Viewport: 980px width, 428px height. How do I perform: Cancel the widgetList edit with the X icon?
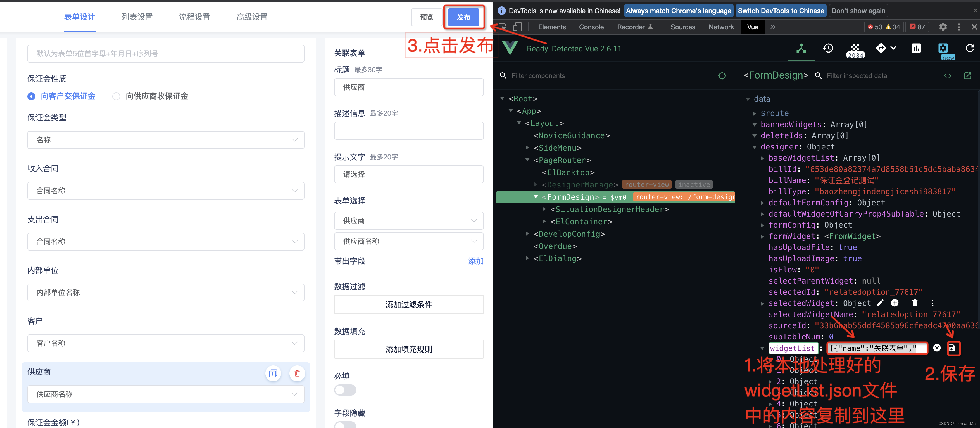click(937, 348)
